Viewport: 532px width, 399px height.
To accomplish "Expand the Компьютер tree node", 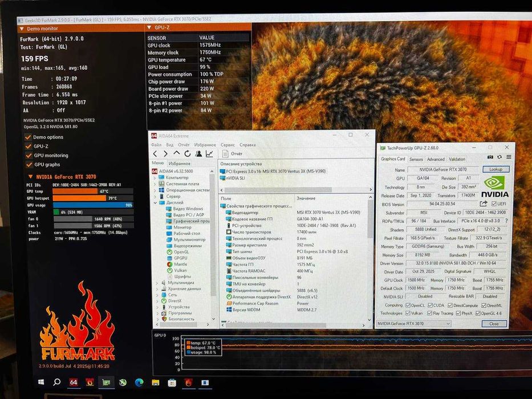I will click(x=156, y=177).
